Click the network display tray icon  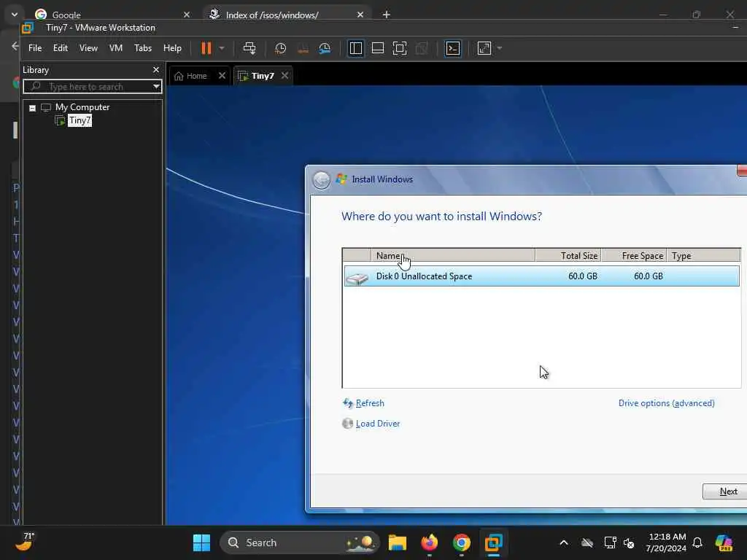[610, 542]
